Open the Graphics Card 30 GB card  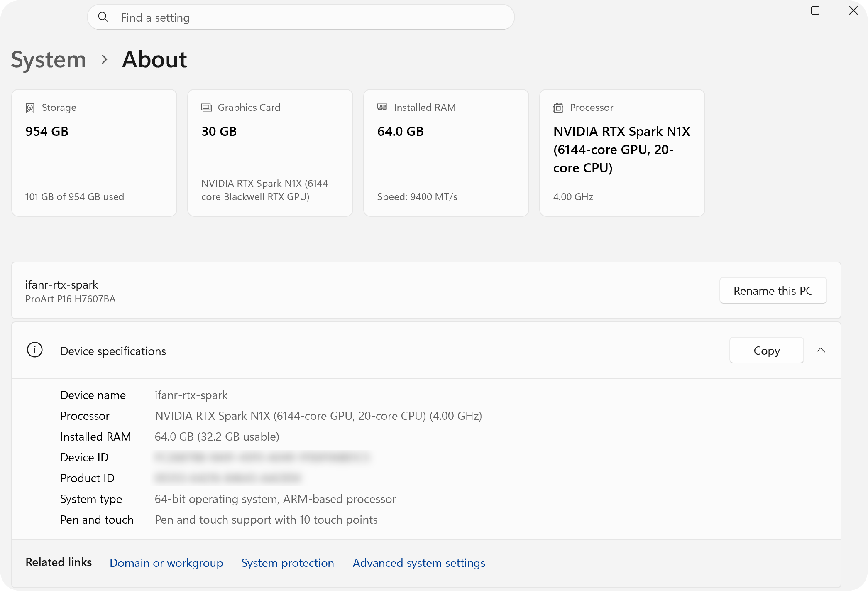pos(270,153)
